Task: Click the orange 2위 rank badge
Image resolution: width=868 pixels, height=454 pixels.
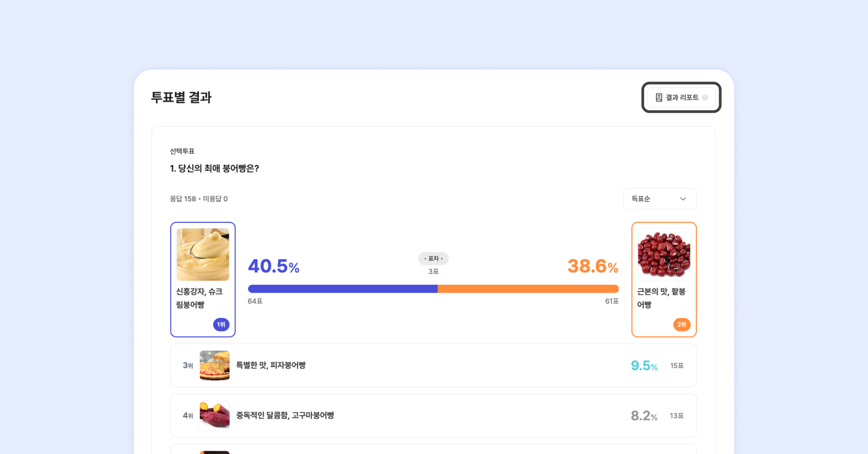Action: click(682, 325)
